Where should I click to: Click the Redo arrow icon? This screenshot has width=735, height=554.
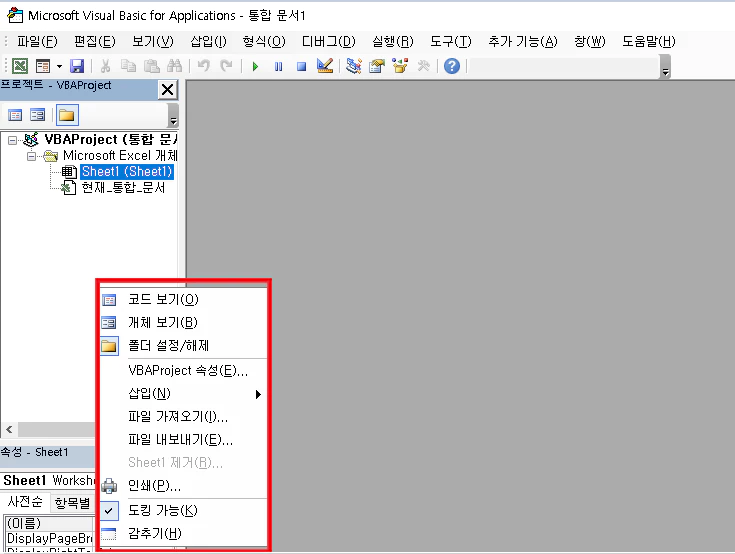click(226, 66)
